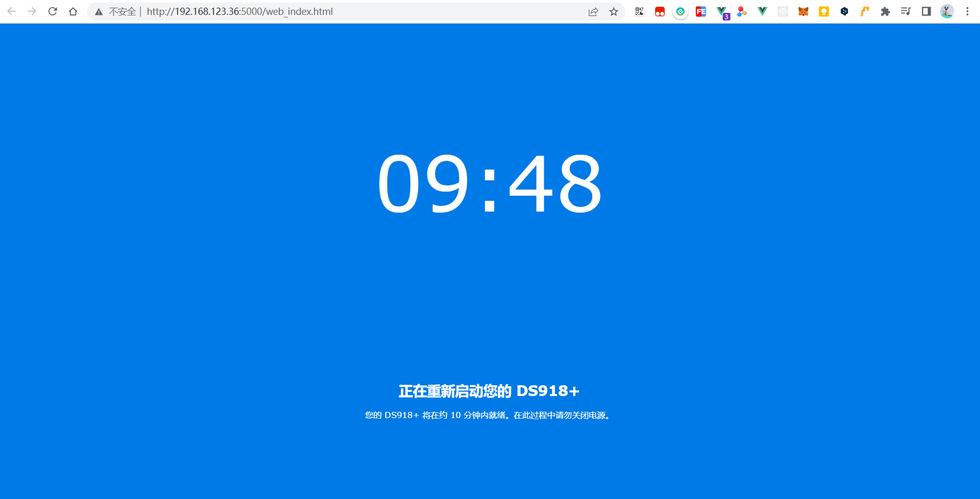This screenshot has width=980, height=499.
Task: Toggle the browser side panel
Action: pyautogui.click(x=926, y=11)
